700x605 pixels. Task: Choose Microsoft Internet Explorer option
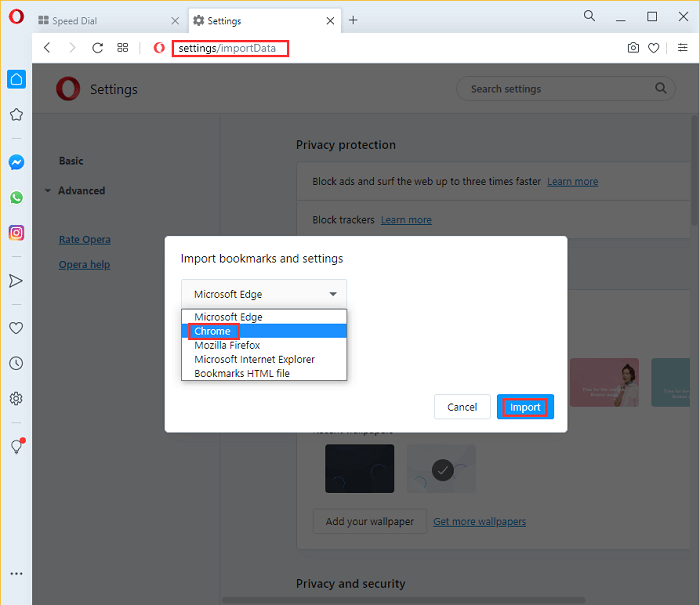point(264,359)
